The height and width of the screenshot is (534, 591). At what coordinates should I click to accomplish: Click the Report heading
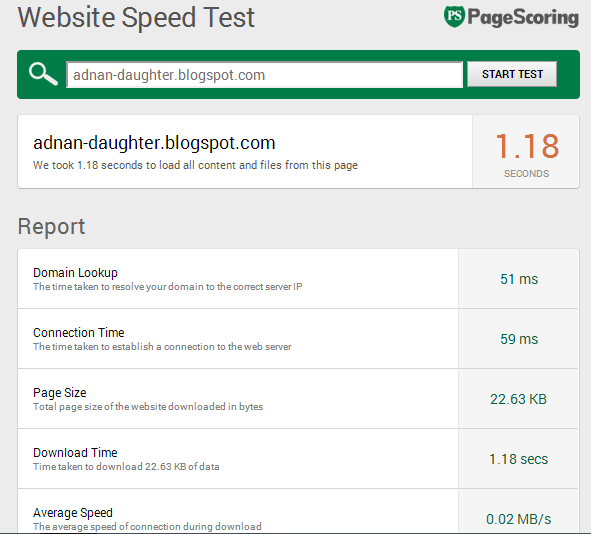point(51,226)
